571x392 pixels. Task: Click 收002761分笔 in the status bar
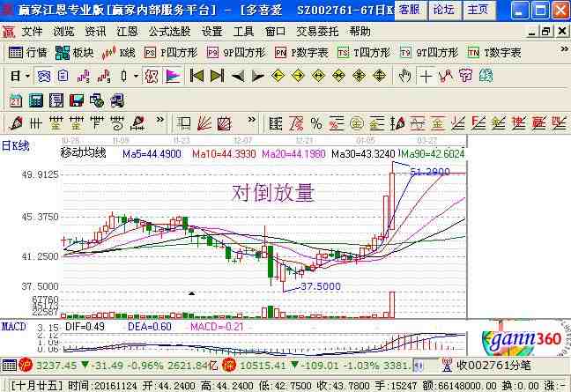[x=493, y=365]
